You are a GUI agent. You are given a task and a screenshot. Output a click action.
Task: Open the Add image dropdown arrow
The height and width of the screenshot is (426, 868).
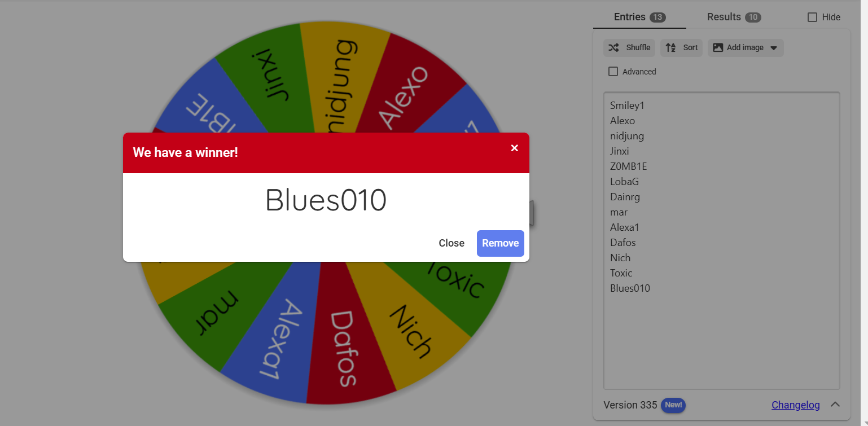774,48
